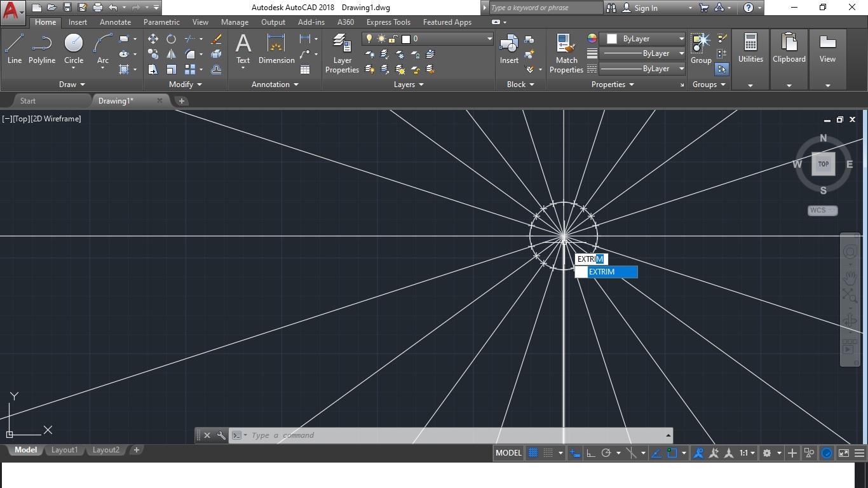Click the Plot printer icon
The height and width of the screenshot is (488, 868).
pyautogui.click(x=97, y=8)
